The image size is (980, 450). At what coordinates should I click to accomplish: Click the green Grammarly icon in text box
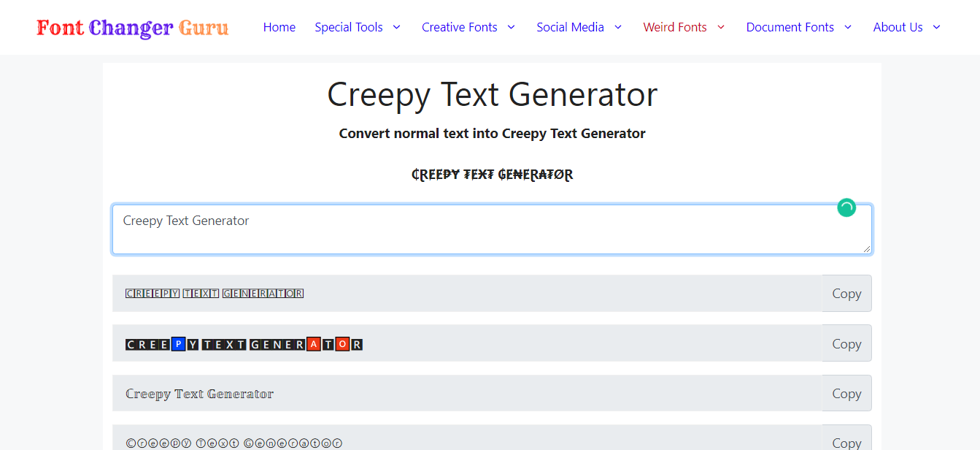coord(846,208)
